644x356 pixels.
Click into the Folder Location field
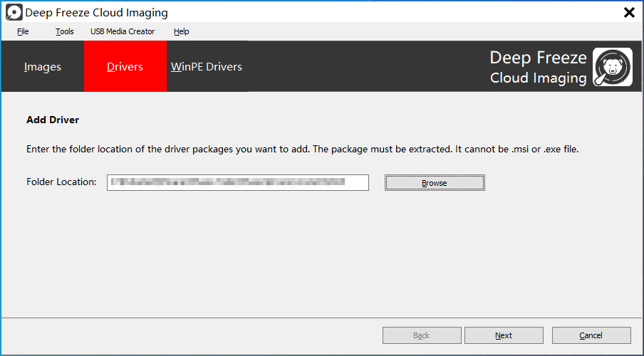point(238,183)
